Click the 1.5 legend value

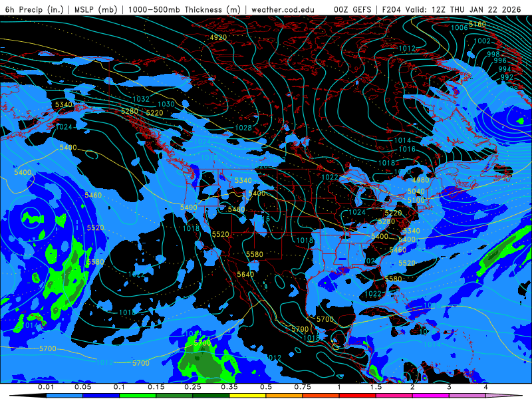tap(376, 387)
